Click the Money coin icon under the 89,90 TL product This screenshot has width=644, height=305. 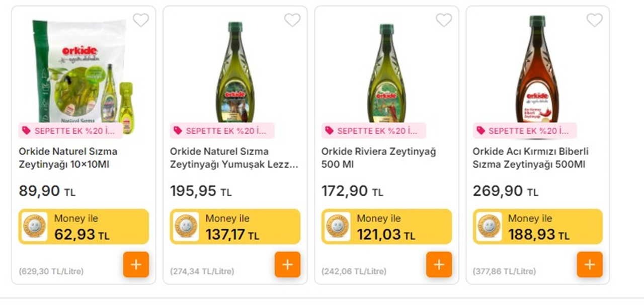pos(33,226)
